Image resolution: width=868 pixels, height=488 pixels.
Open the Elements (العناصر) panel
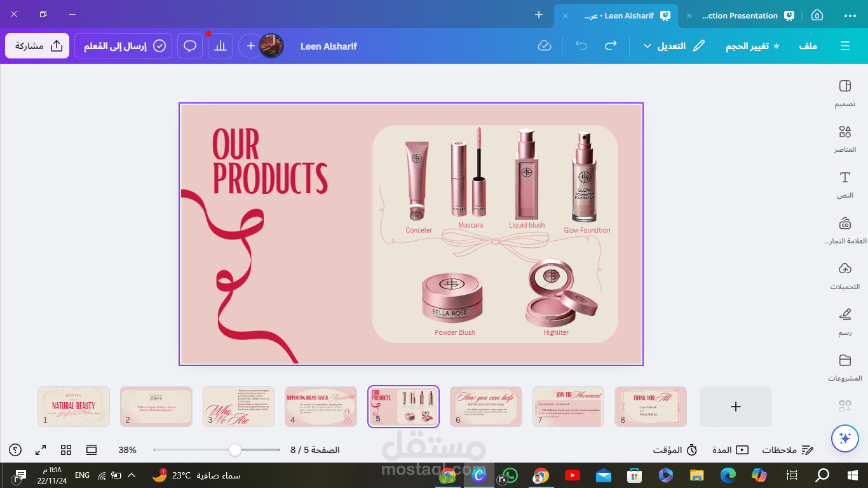844,139
